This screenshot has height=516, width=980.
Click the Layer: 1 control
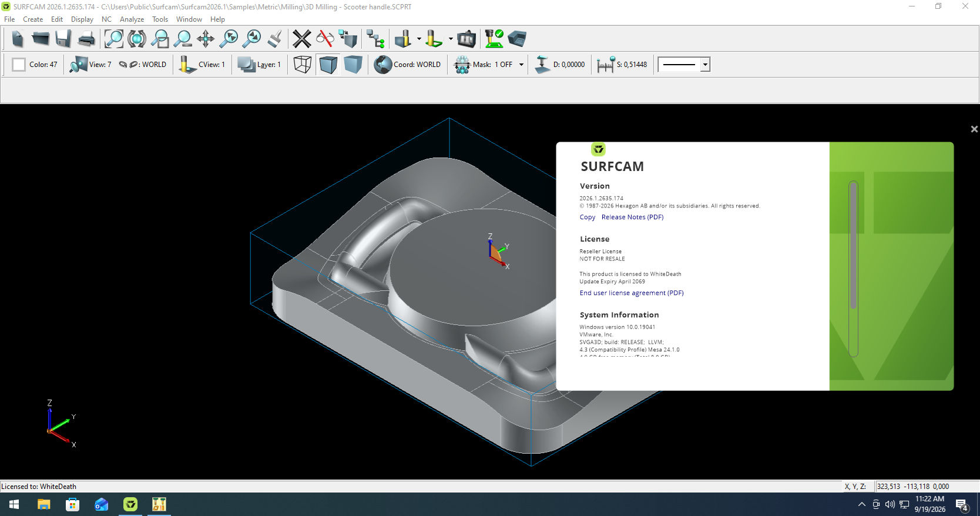click(x=259, y=65)
